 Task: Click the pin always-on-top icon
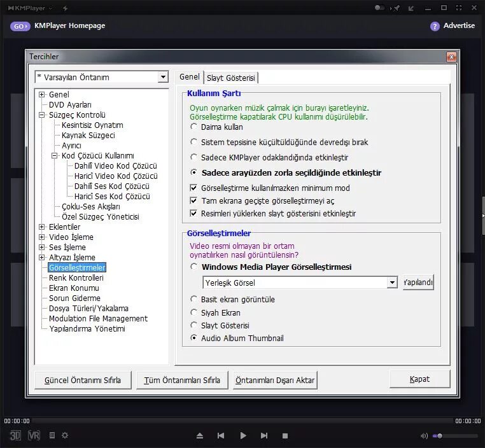396,8
